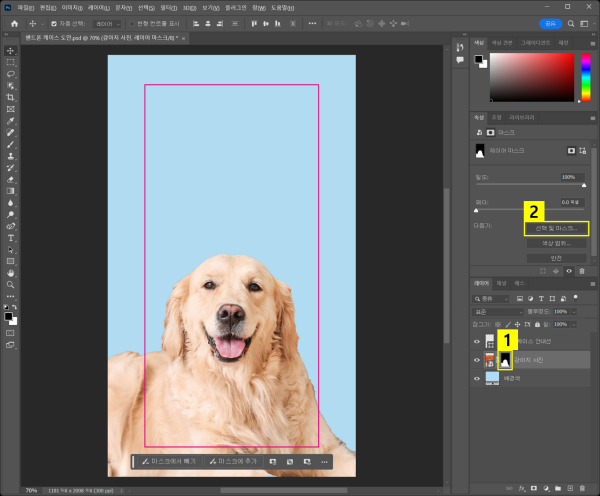The height and width of the screenshot is (496, 600).
Task: Select the Crop tool
Action: (11, 97)
